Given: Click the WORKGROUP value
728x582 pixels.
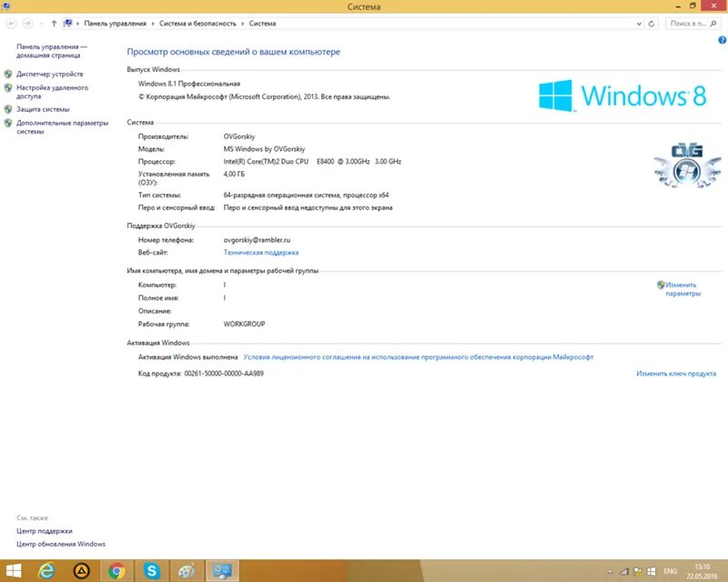Looking at the screenshot, I should tap(244, 324).
